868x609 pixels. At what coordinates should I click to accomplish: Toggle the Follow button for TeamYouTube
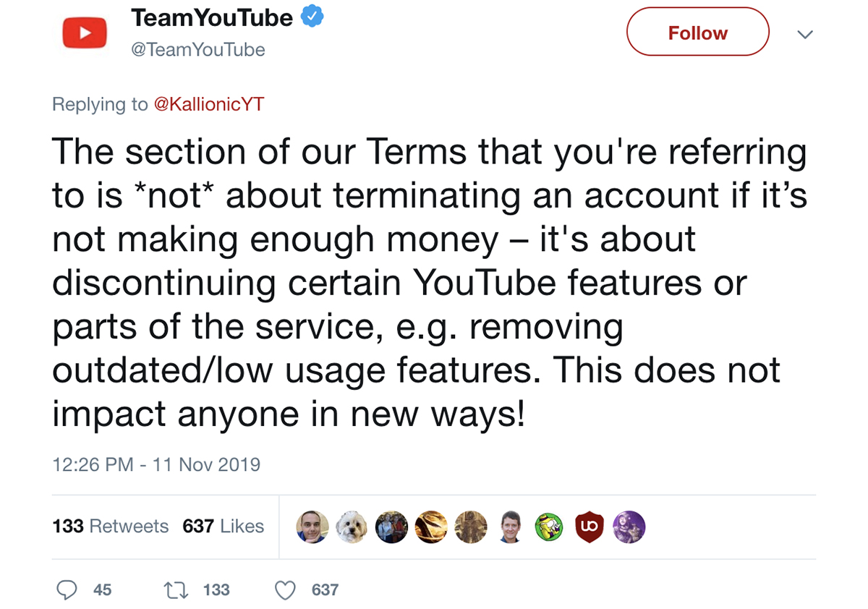[x=697, y=32]
